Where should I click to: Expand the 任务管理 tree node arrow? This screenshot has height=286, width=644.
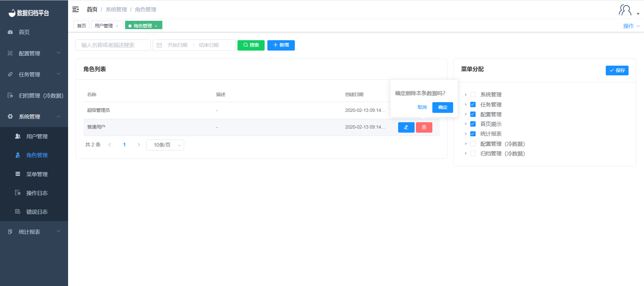click(466, 104)
